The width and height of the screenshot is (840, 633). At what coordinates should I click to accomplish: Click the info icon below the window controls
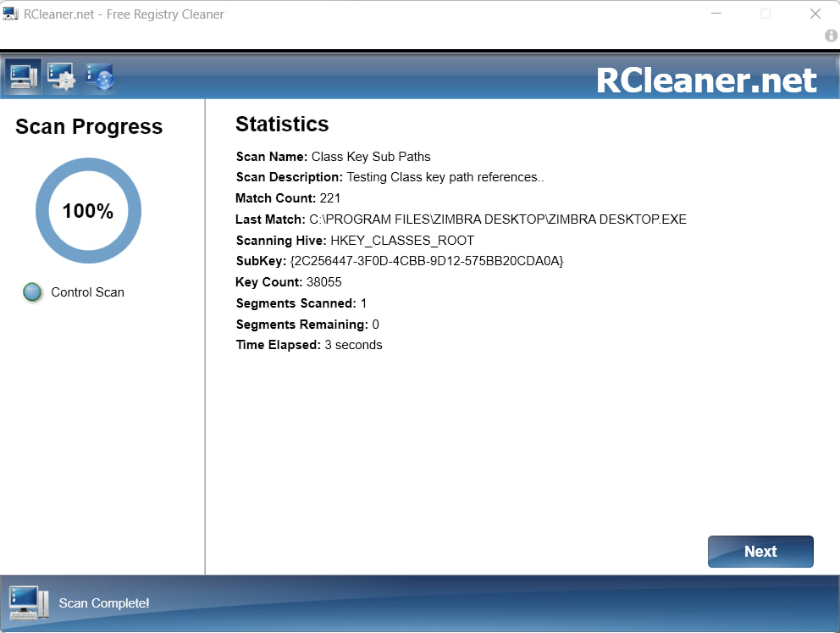click(831, 36)
